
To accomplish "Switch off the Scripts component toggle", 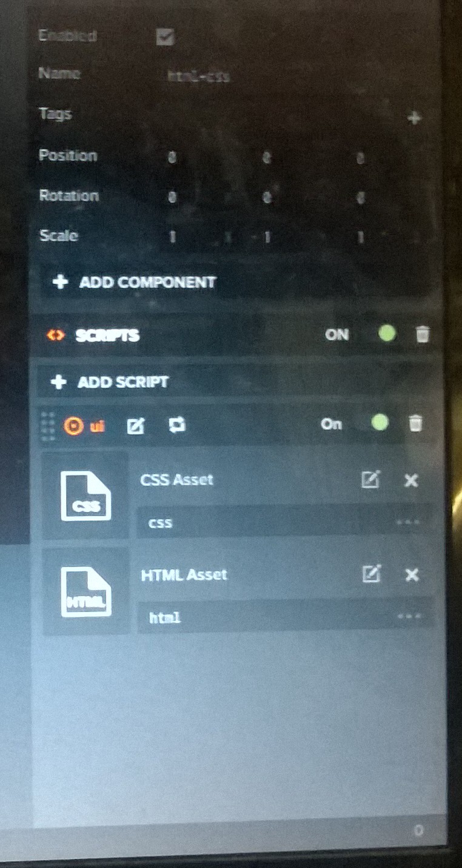I will point(386,334).
